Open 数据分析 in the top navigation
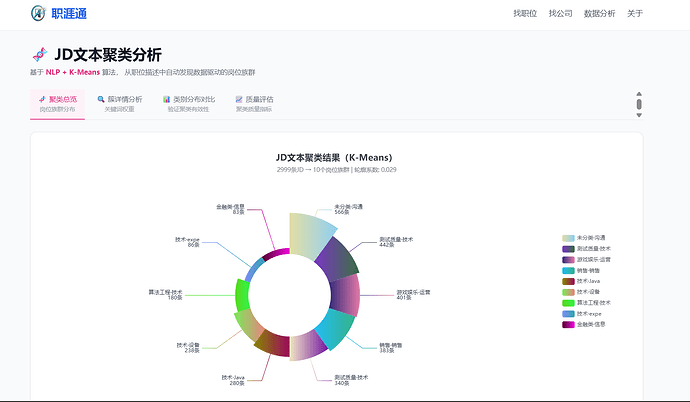The image size is (690, 402). (599, 14)
